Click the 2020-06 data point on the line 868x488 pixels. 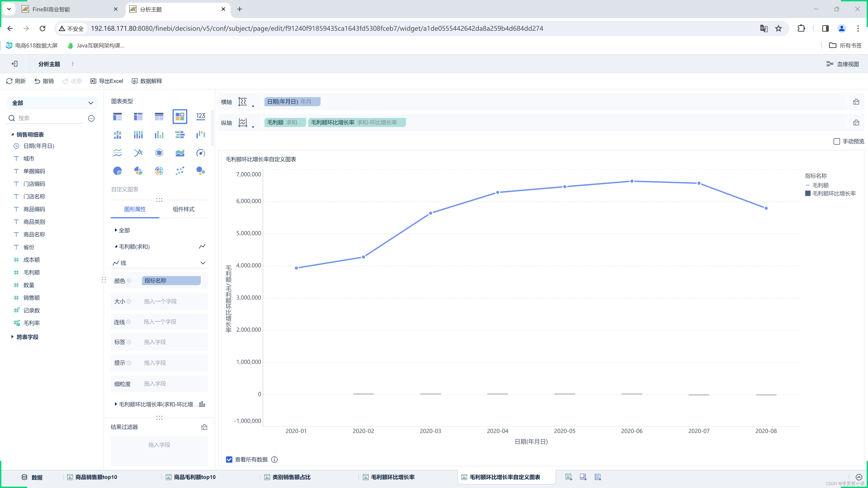pyautogui.click(x=632, y=181)
